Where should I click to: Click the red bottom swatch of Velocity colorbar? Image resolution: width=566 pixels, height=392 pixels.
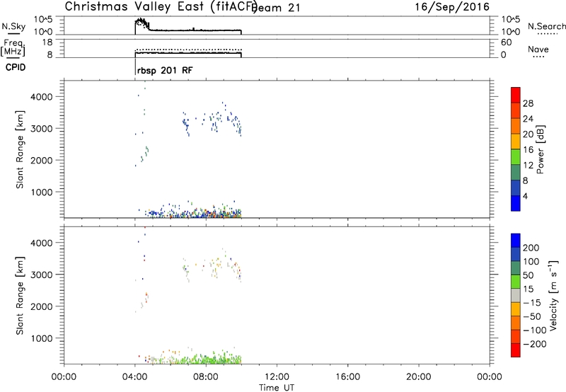click(516, 350)
